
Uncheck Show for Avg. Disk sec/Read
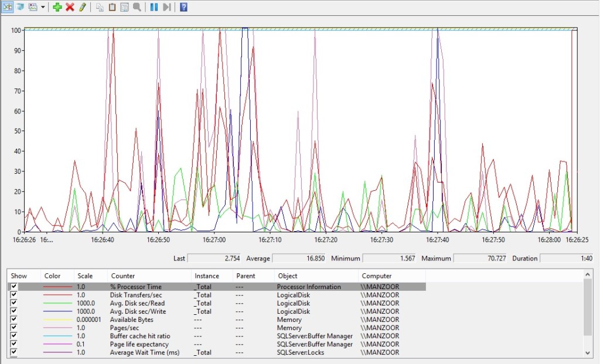pos(14,303)
